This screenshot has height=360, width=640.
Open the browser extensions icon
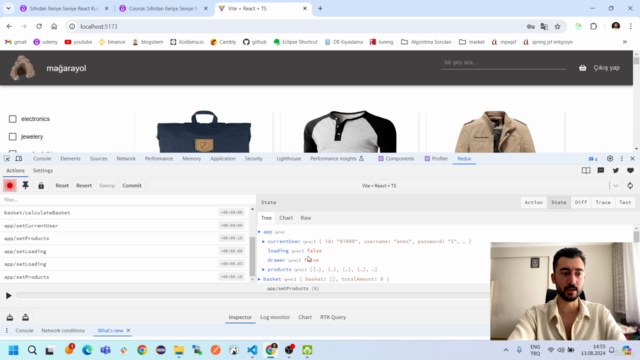(x=593, y=27)
